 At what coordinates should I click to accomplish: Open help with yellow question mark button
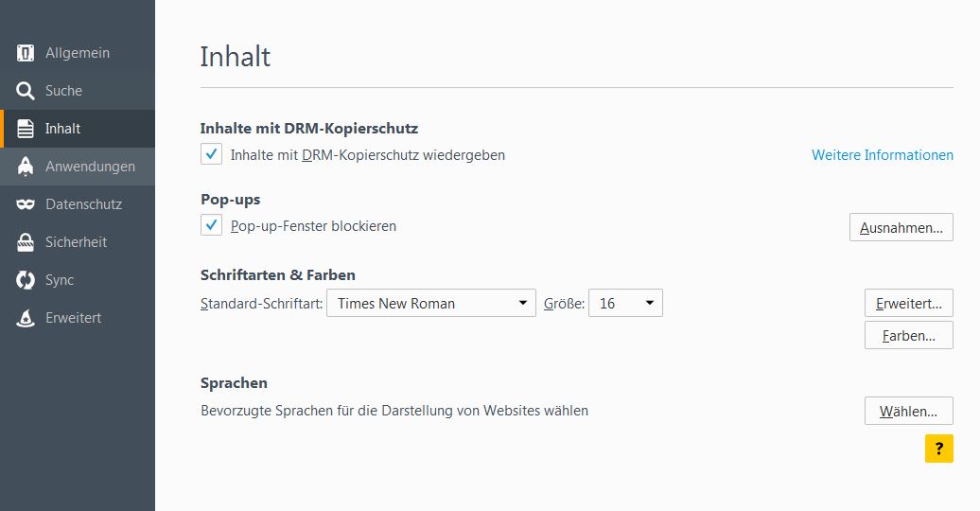coord(938,449)
